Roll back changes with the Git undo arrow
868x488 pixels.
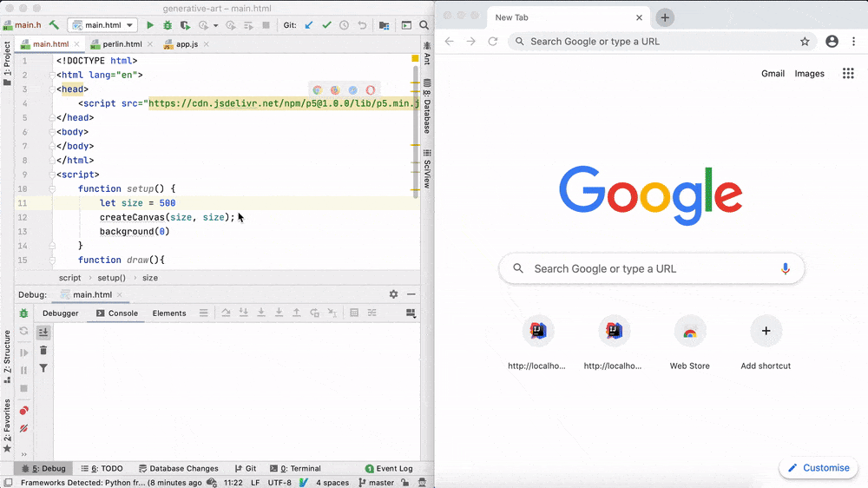362,25
